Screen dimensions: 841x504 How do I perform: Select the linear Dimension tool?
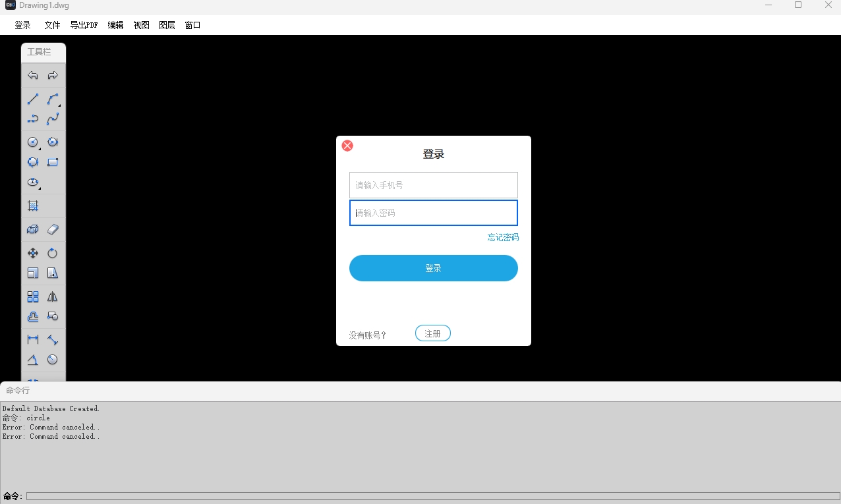tap(32, 339)
